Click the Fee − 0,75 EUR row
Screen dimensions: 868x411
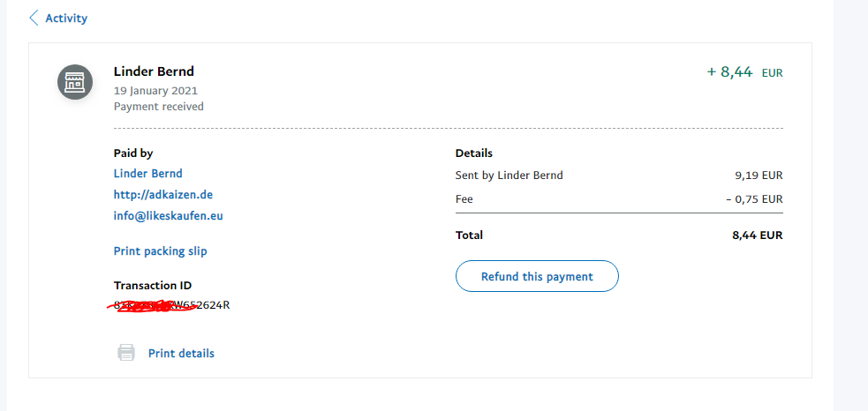619,199
